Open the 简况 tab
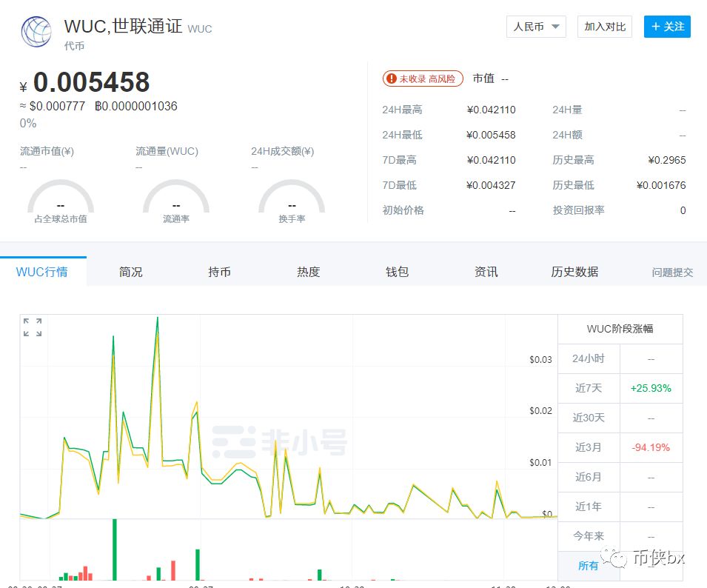Viewport: 707px width, 588px height. pyautogui.click(x=131, y=272)
